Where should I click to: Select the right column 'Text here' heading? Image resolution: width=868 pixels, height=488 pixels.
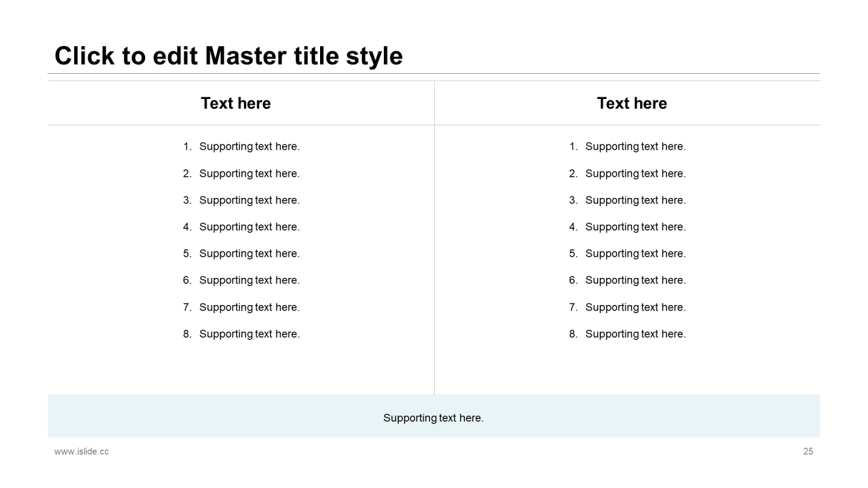click(x=631, y=103)
